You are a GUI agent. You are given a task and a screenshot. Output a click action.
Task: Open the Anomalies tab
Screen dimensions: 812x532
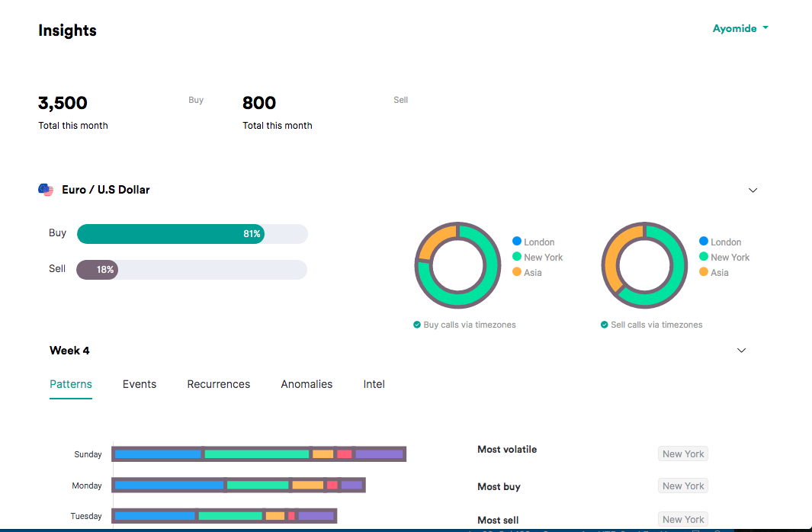(307, 384)
